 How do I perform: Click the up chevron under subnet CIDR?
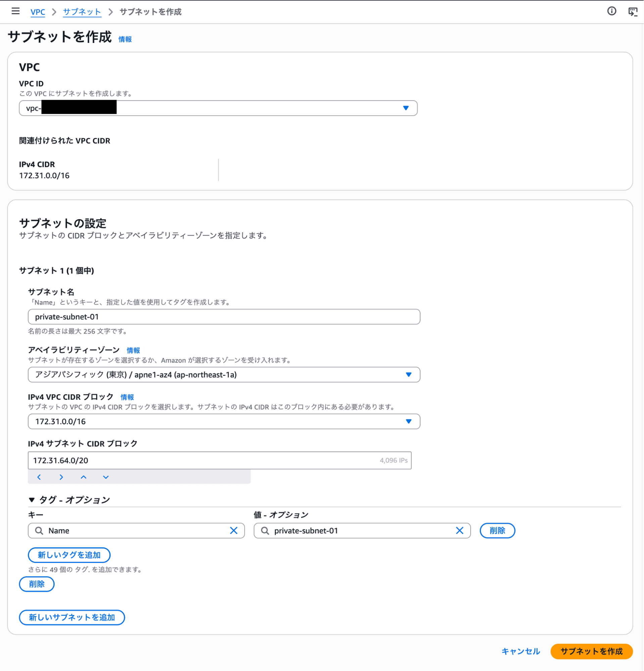pos(84,477)
